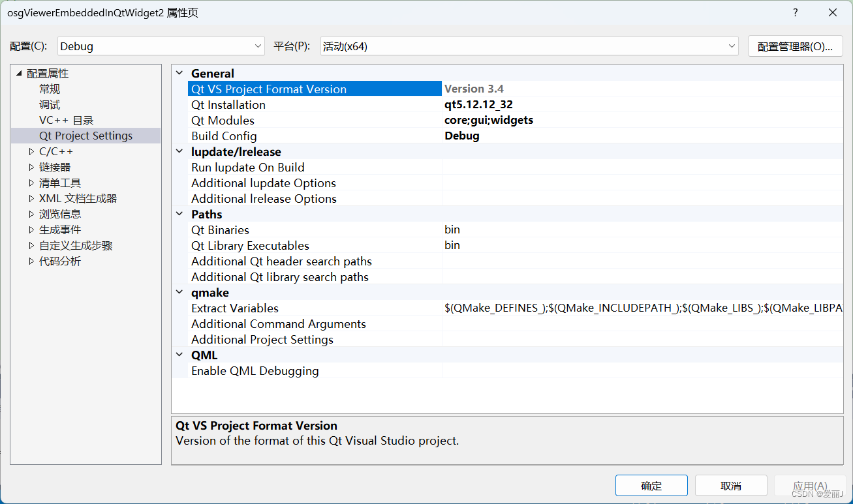Click the 确定 button

(x=651, y=485)
